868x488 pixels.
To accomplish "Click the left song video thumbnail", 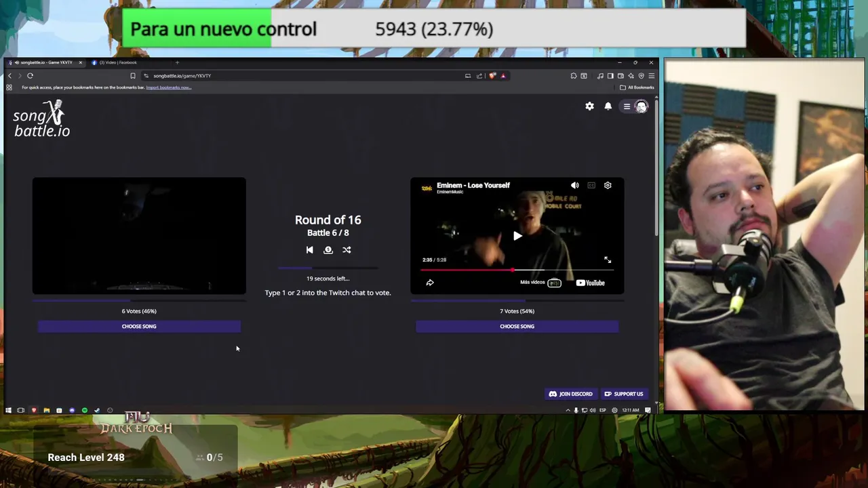I will click(x=139, y=236).
